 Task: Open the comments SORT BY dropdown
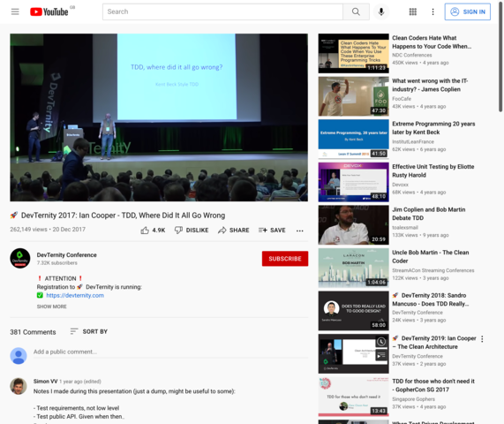point(89,331)
